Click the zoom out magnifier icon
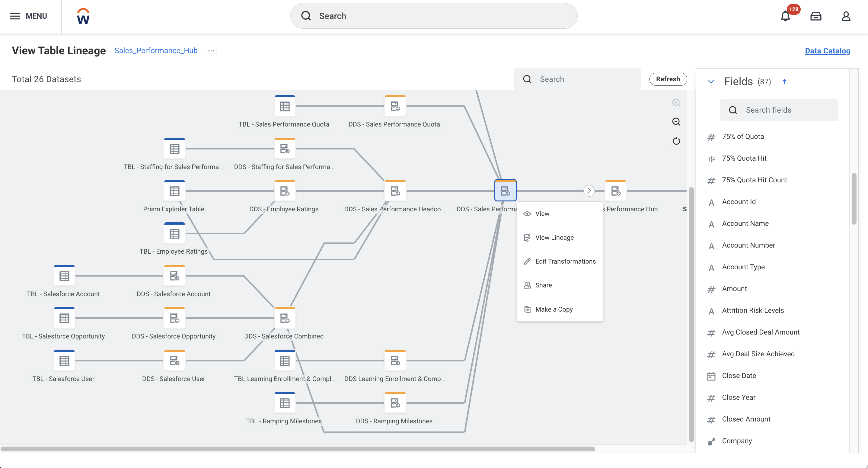Image resolution: width=868 pixels, height=468 pixels. pos(676,122)
